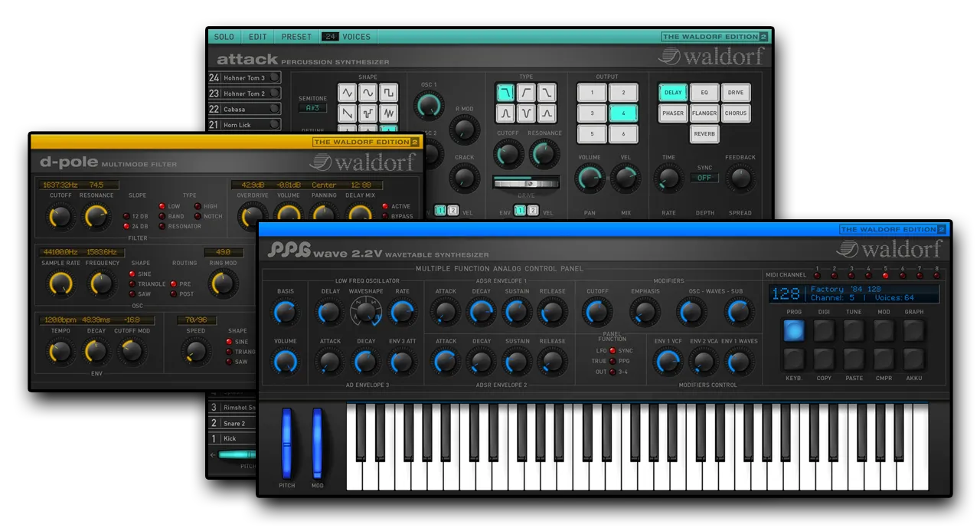980x528 pixels.
Task: Select the Cabasa sound slot 22 in Attack
Action: 245,109
